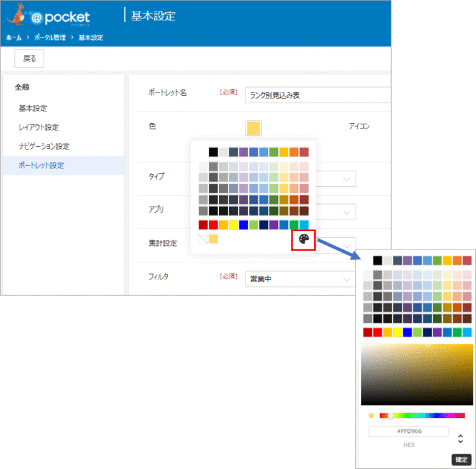Choose red at end of expanded picker's top row
Viewport: 476px width, 469px height.
pyautogui.click(x=467, y=260)
